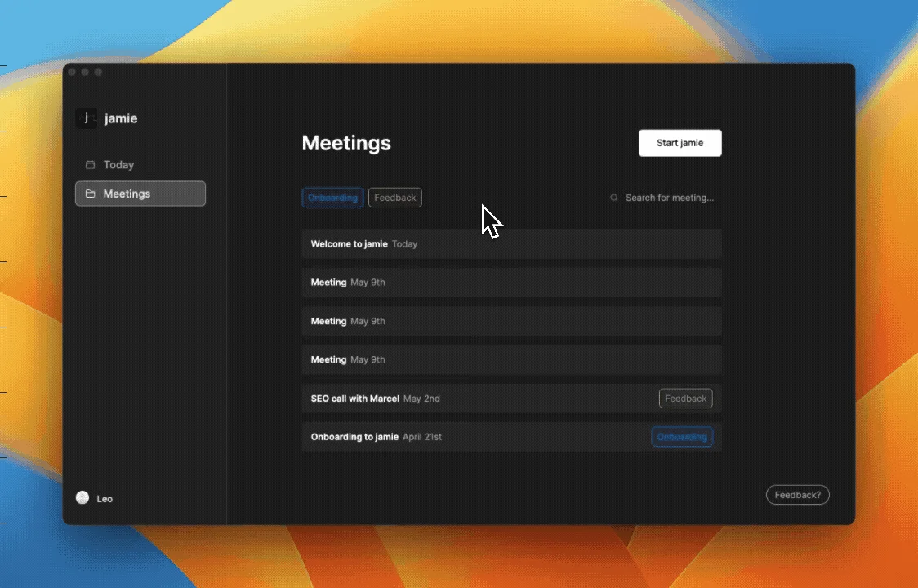
Task: Click the Feedback tag on SEO call row
Action: point(685,398)
